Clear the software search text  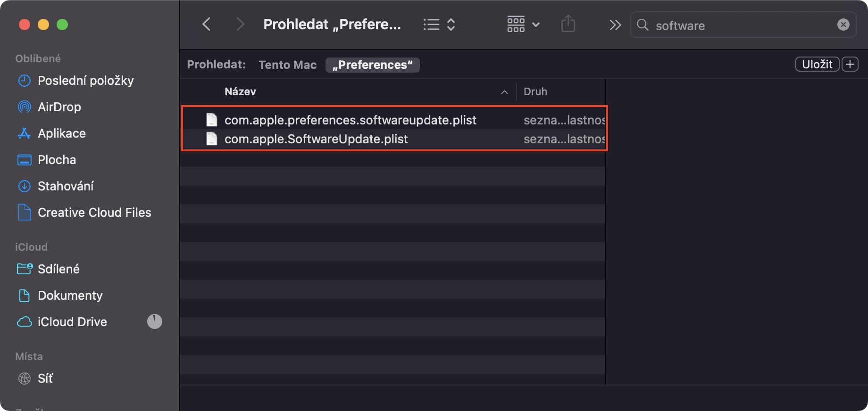click(843, 25)
